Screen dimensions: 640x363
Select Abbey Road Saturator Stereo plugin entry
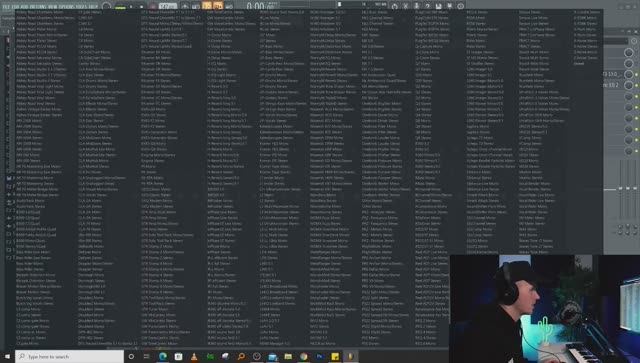pos(39,63)
